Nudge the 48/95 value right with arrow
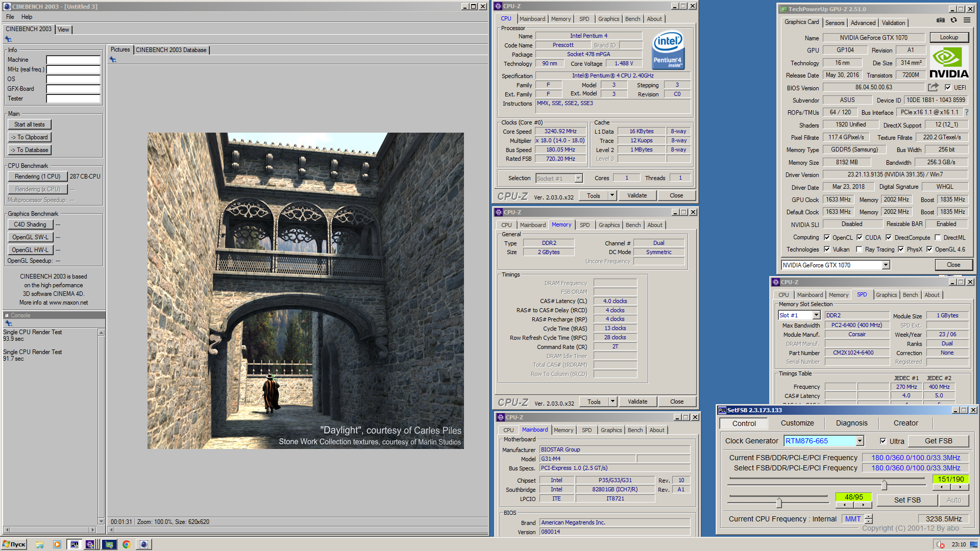The width and height of the screenshot is (980, 551). pyautogui.click(x=863, y=505)
